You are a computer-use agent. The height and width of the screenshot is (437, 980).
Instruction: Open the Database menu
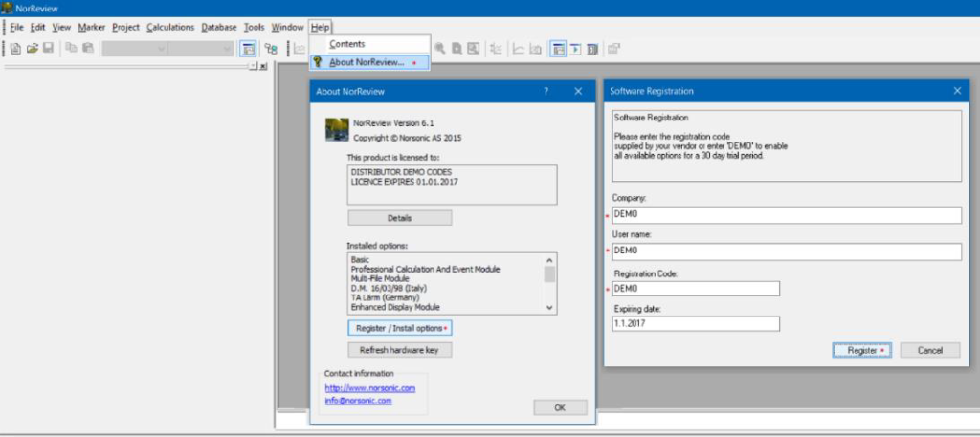point(219,28)
